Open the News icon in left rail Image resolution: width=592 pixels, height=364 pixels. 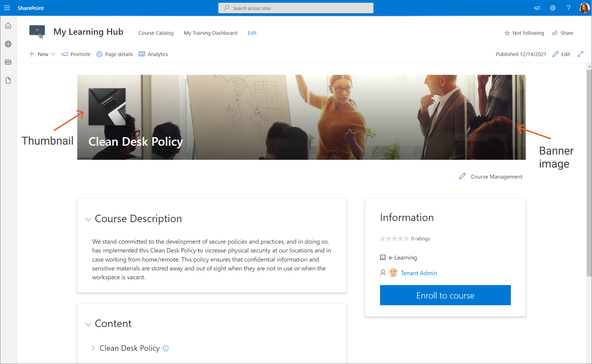pos(8,62)
